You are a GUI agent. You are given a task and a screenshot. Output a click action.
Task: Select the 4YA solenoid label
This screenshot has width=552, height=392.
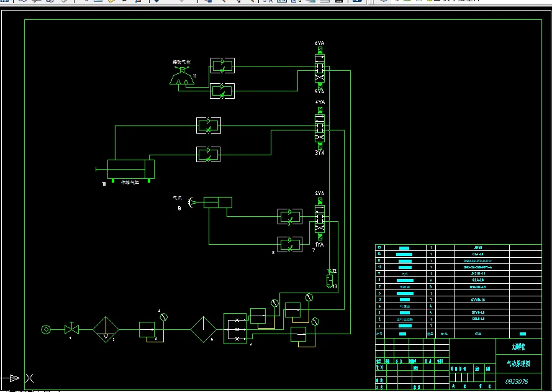click(320, 102)
